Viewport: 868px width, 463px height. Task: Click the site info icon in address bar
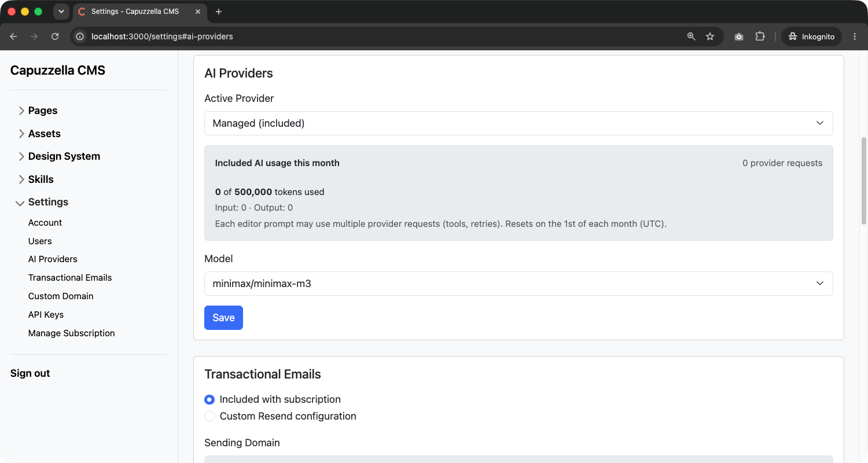coord(80,36)
